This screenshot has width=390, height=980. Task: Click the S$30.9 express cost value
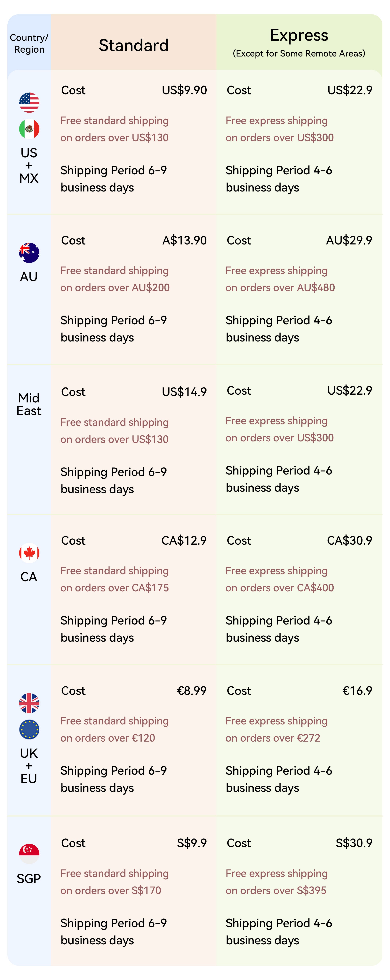pos(354,843)
